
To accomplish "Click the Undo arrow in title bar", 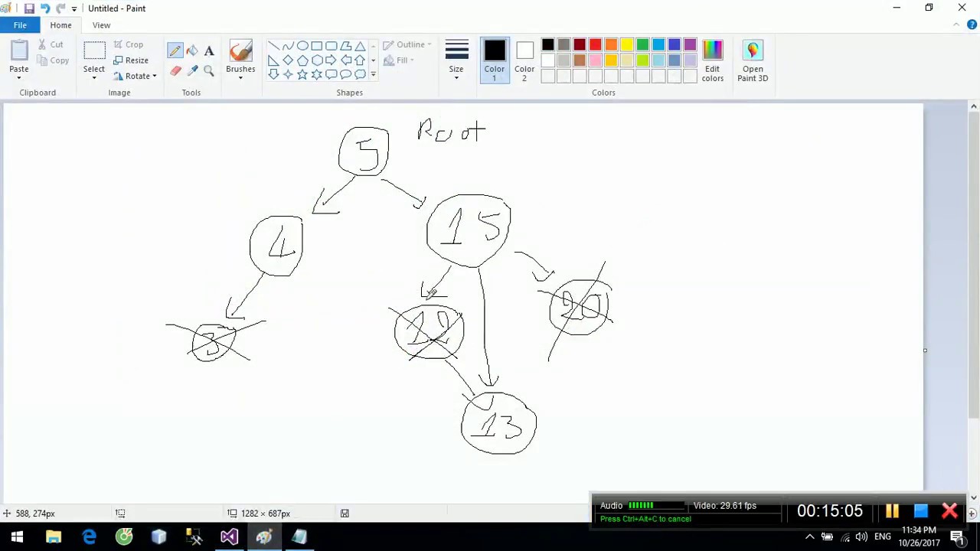I will tap(44, 8).
